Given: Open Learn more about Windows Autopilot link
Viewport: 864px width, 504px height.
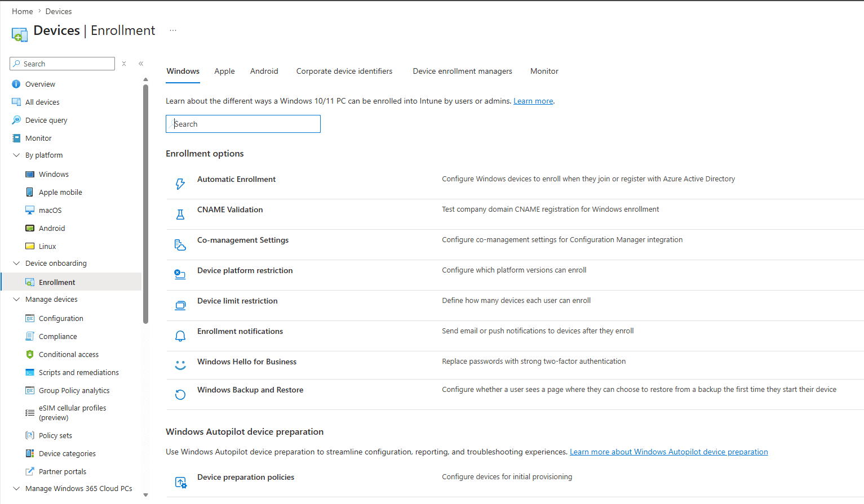Looking at the screenshot, I should point(669,452).
